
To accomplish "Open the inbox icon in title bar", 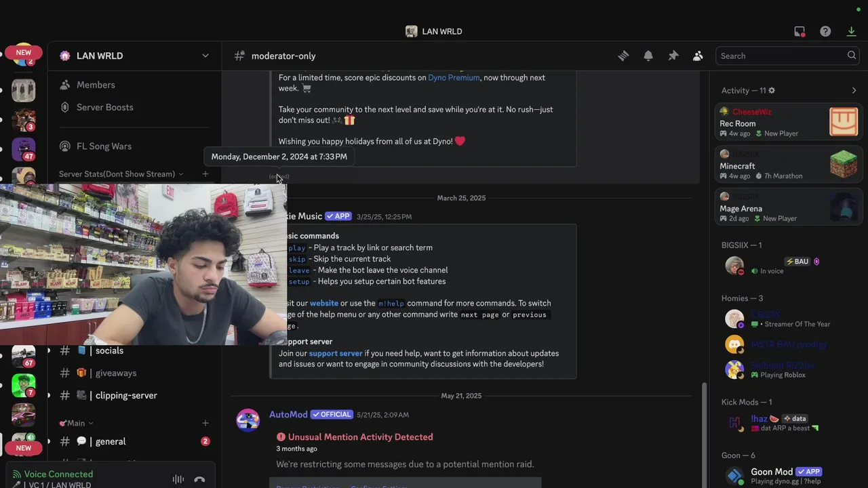I will 800,32.
